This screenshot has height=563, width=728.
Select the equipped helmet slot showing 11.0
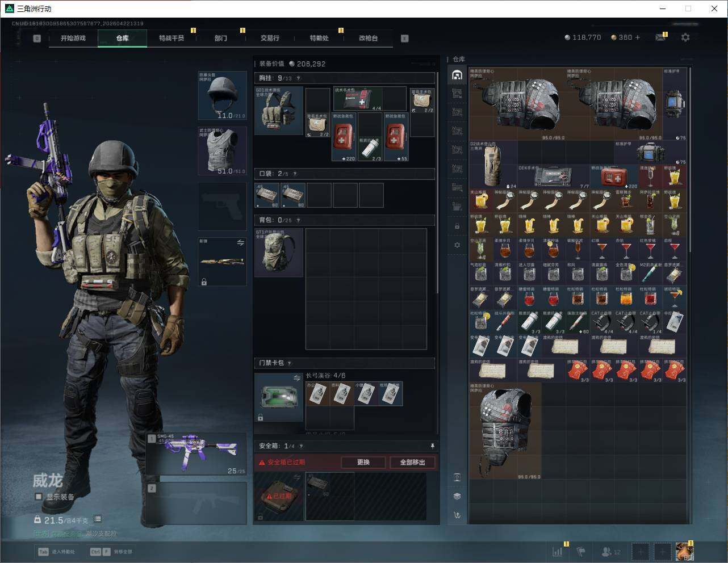[222, 95]
